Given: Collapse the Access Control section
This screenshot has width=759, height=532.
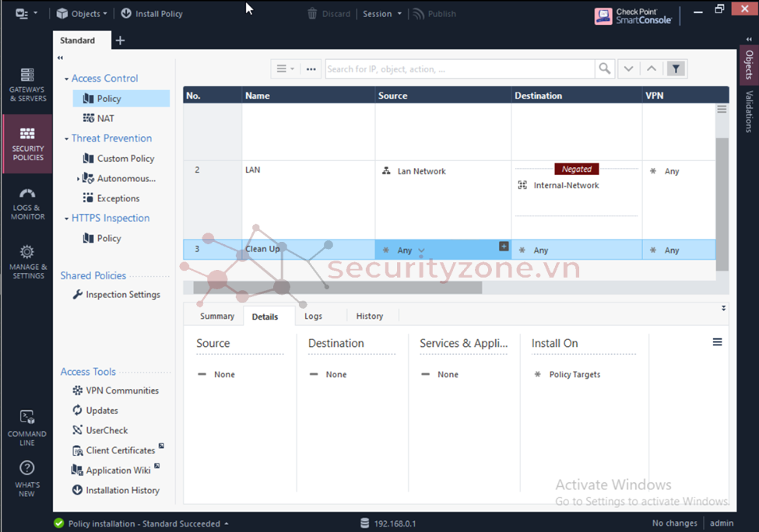Looking at the screenshot, I should (x=66, y=79).
